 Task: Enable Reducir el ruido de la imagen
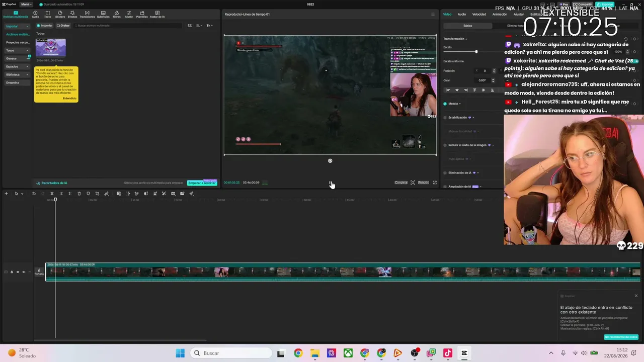pyautogui.click(x=445, y=145)
